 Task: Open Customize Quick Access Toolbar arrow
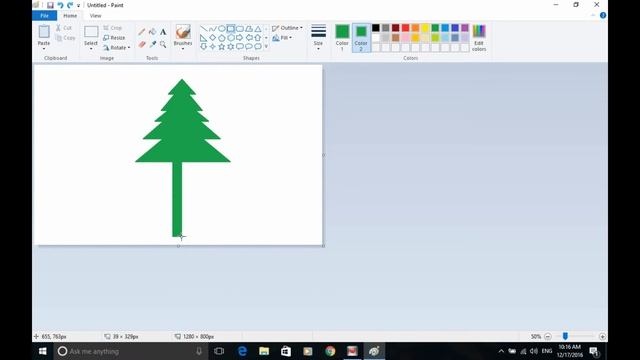click(78, 5)
